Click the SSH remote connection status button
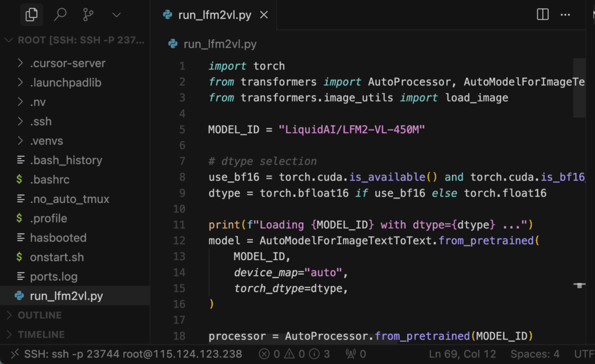The image size is (595, 364). (127, 354)
